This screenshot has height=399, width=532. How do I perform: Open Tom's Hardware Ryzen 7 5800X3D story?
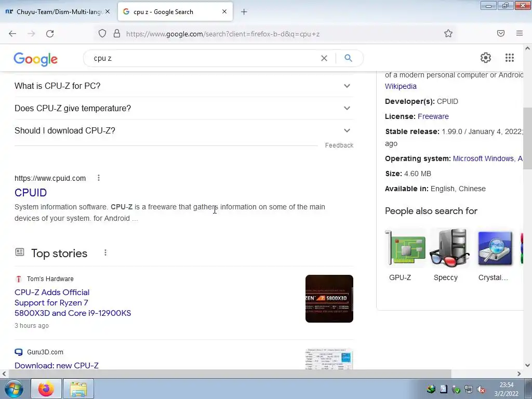pyautogui.click(x=73, y=303)
